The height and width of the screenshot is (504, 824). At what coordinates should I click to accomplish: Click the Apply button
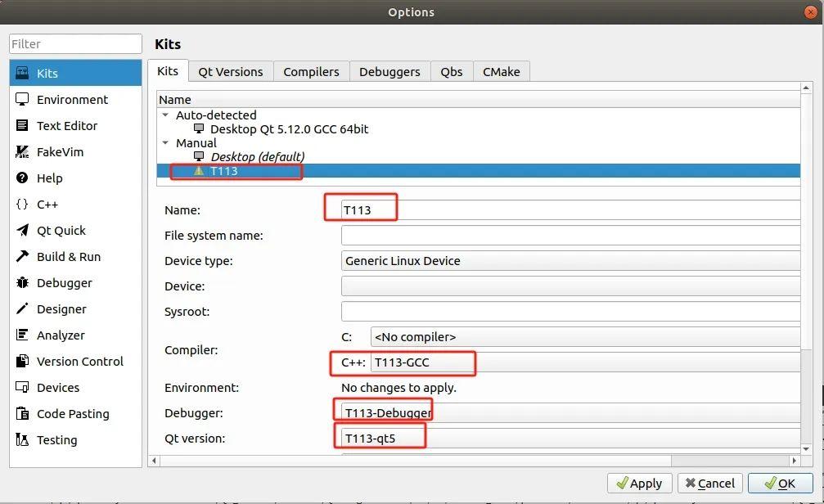click(640, 483)
